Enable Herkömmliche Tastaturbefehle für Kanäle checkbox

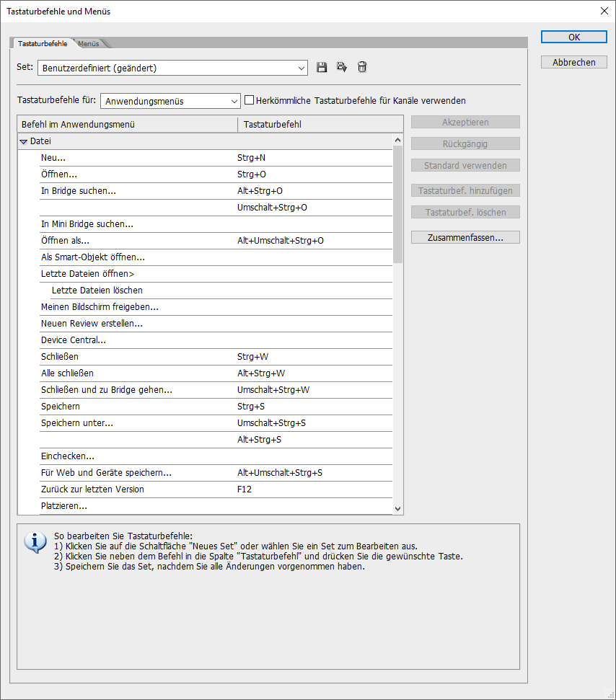coord(250,101)
